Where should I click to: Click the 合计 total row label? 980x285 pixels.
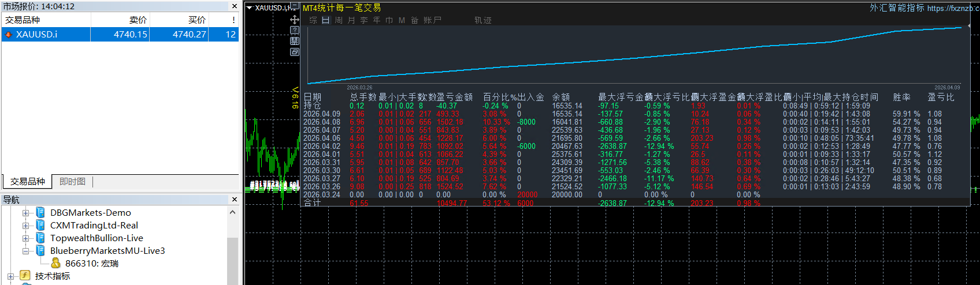[x=312, y=204]
